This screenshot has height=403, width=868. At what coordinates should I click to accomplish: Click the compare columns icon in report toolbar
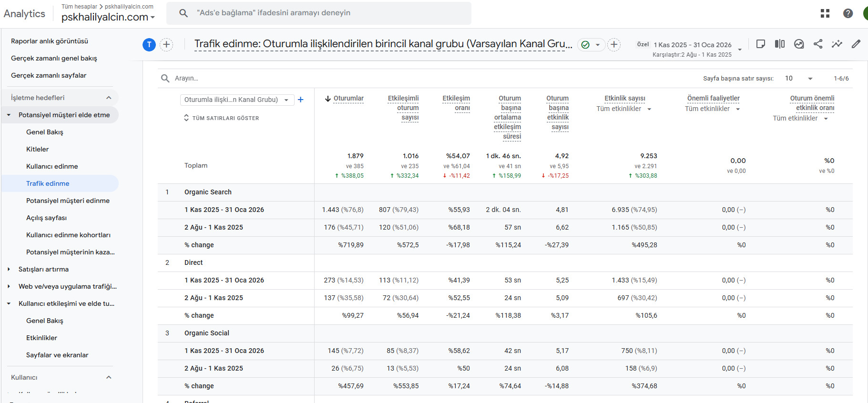[x=780, y=44]
